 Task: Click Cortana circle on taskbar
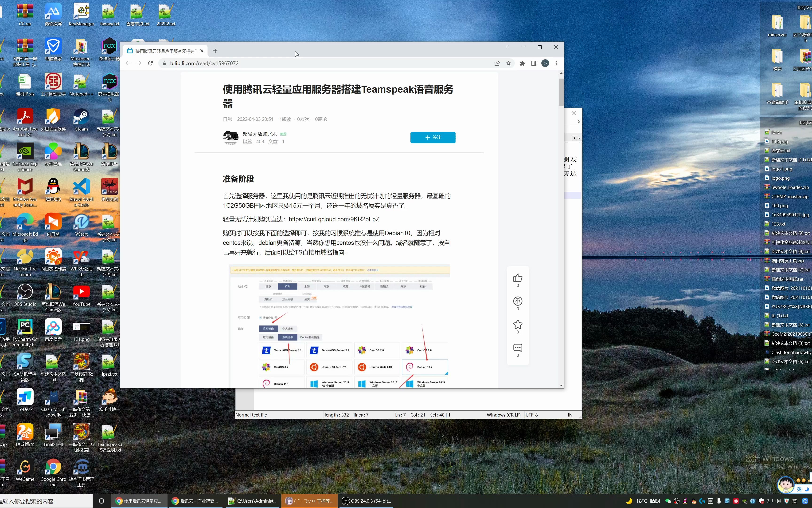(x=101, y=501)
